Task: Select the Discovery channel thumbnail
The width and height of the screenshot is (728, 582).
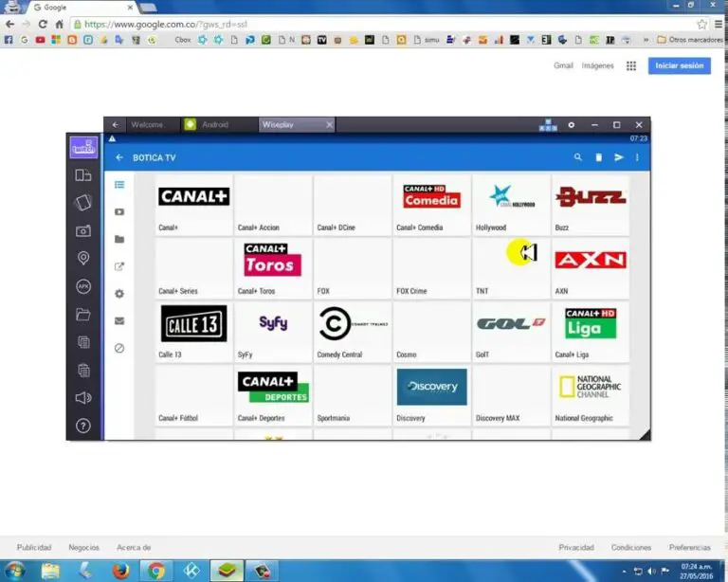Action: 431,388
